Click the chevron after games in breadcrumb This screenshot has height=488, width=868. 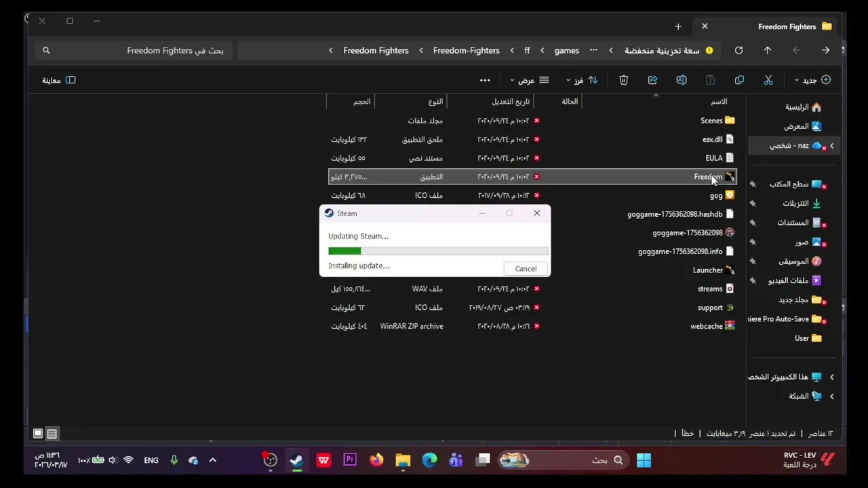542,50
